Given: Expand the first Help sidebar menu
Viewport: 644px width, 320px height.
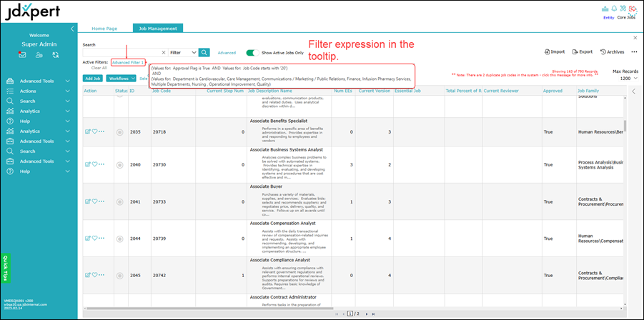Looking at the screenshot, I should (39, 121).
